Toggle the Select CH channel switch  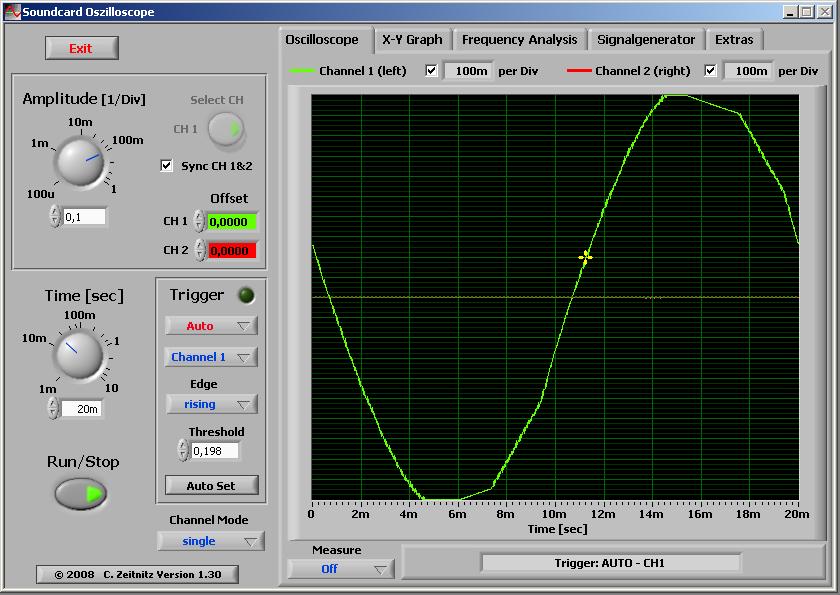(x=226, y=129)
